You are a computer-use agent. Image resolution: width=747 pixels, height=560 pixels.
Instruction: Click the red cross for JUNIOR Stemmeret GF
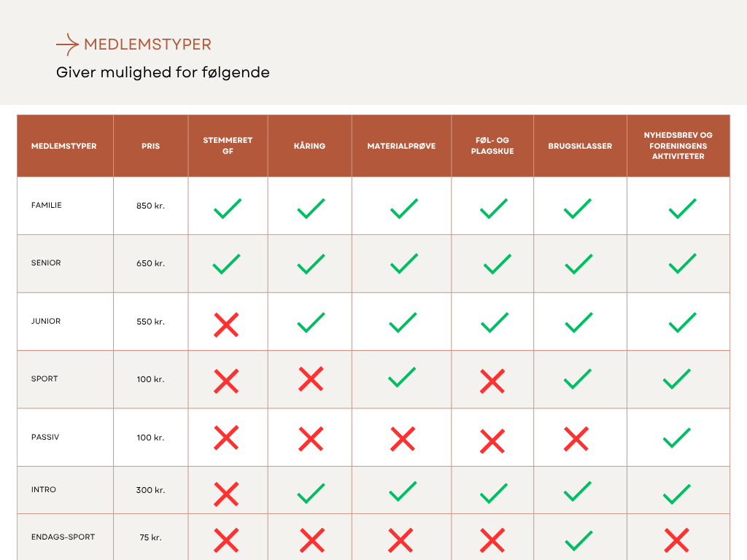pyautogui.click(x=226, y=324)
